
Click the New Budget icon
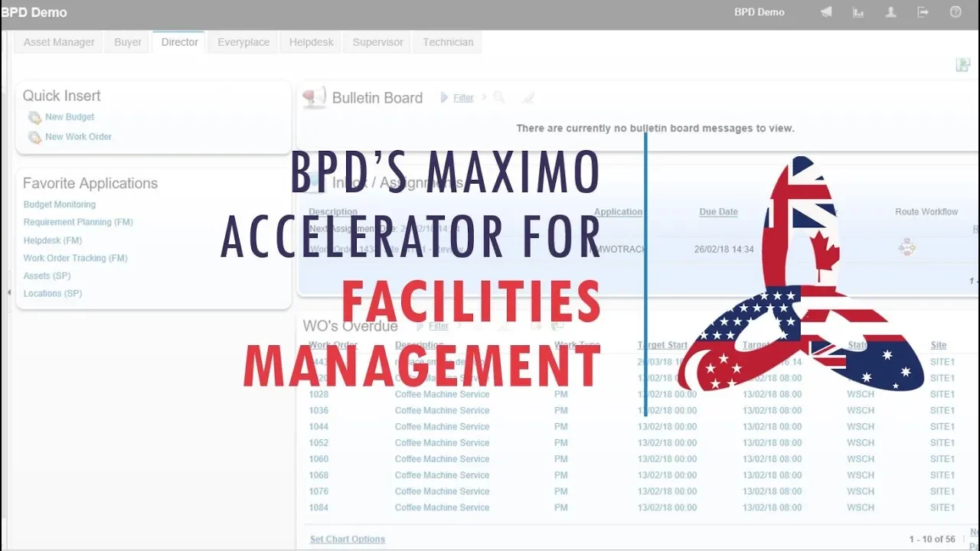[34, 118]
